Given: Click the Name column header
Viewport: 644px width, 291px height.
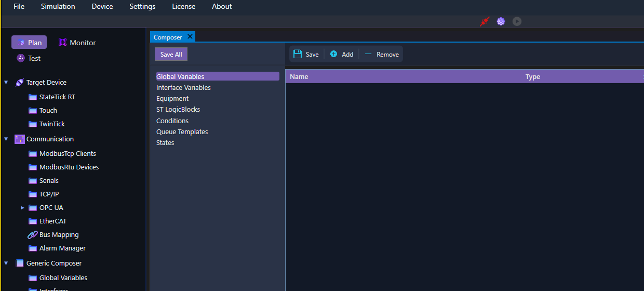Looking at the screenshot, I should coord(299,76).
